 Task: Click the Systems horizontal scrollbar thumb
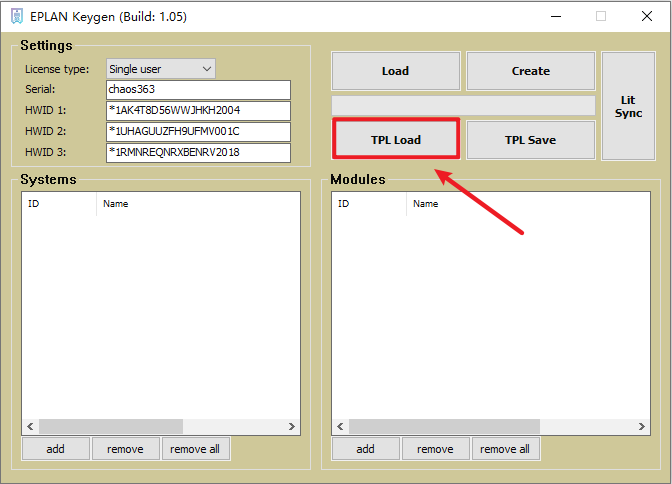111,427
